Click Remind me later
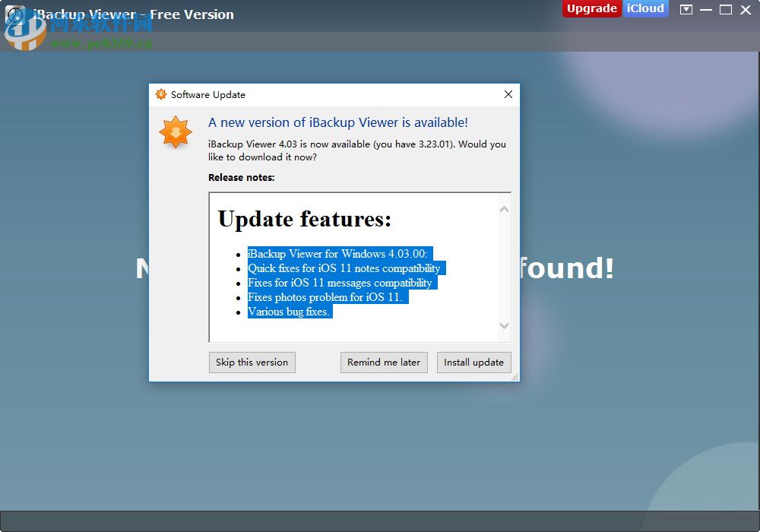This screenshot has height=532, width=760. tap(384, 363)
